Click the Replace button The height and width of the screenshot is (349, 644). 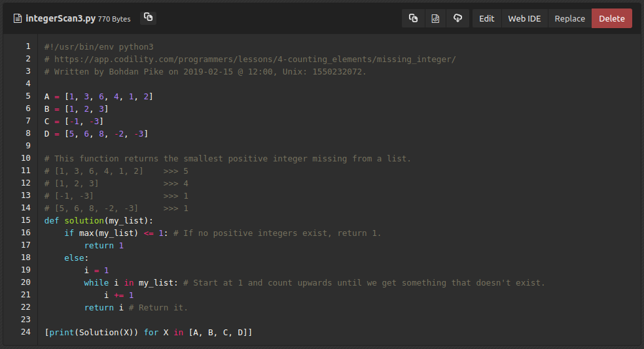(569, 18)
